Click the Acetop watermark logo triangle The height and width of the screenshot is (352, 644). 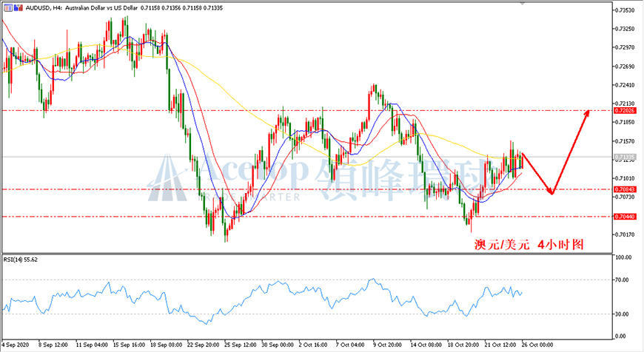point(167,177)
